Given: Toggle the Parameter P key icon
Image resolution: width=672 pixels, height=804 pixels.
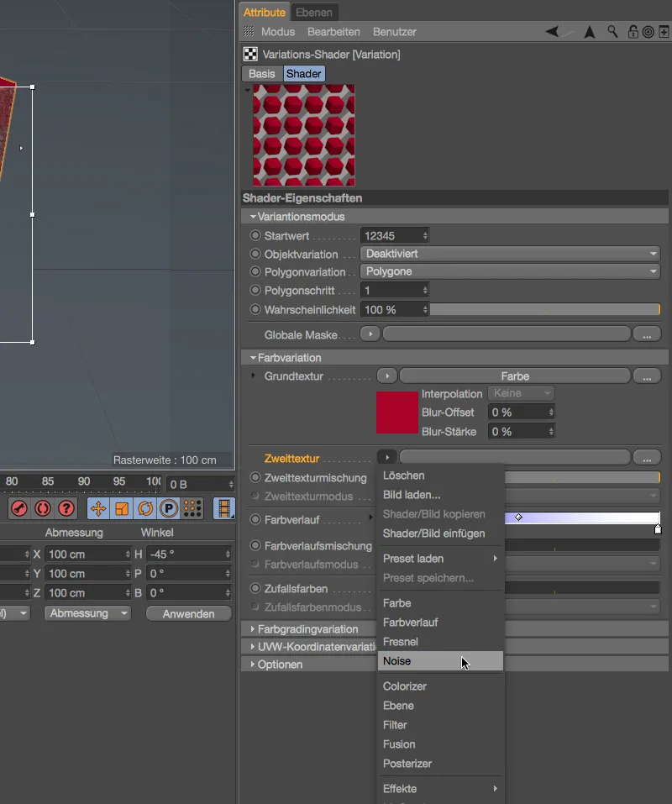Looking at the screenshot, I should (169, 508).
